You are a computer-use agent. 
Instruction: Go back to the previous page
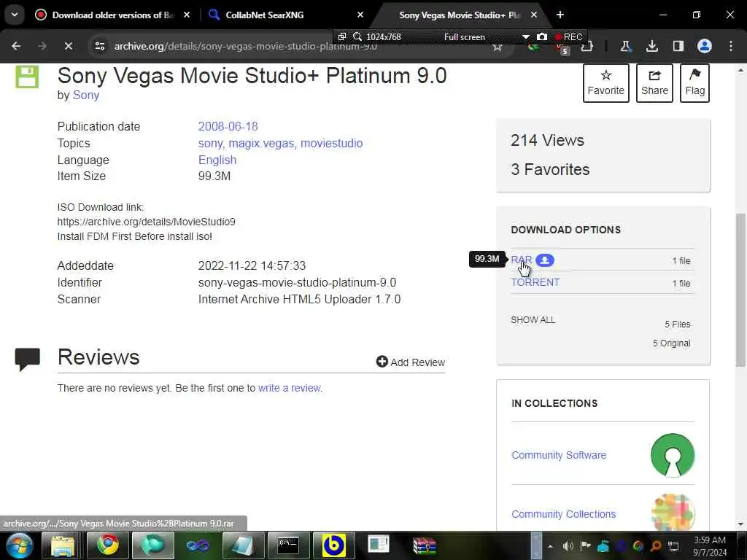[x=16, y=46]
